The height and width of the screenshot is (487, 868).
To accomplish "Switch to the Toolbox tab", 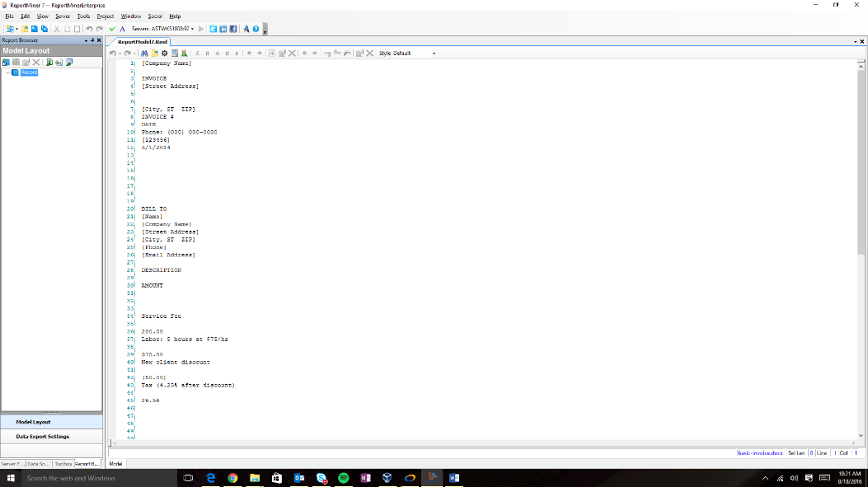I will [x=63, y=464].
